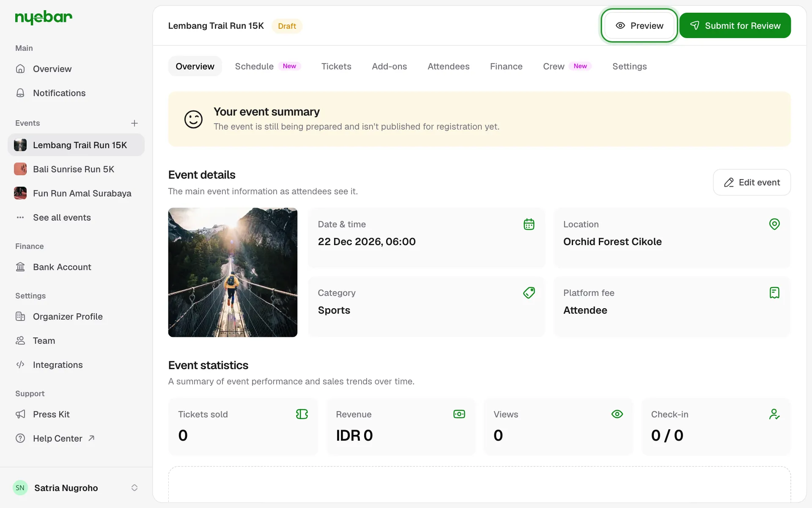The height and width of the screenshot is (508, 812).
Task: Open the event Settings tab
Action: coord(629,66)
